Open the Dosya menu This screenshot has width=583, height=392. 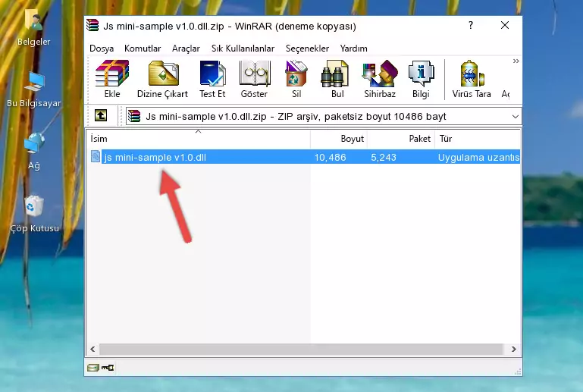102,49
